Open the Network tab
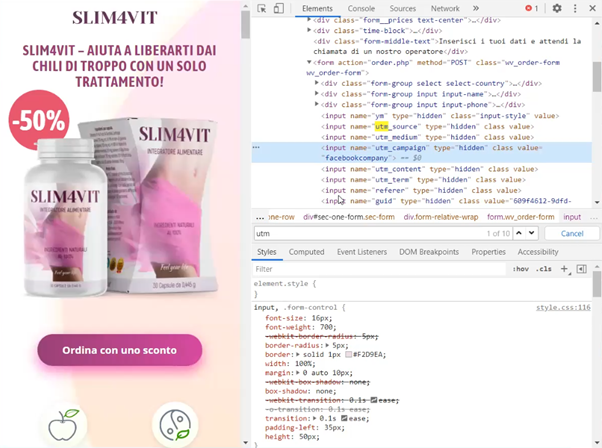Screen dimensions: 602x448 click(x=445, y=8)
